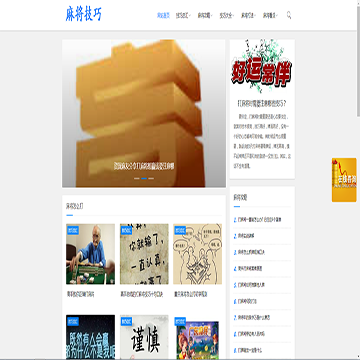The width and height of the screenshot is (360, 360).
Task: Open article title below 好运常伴 image
Action: coord(262,104)
